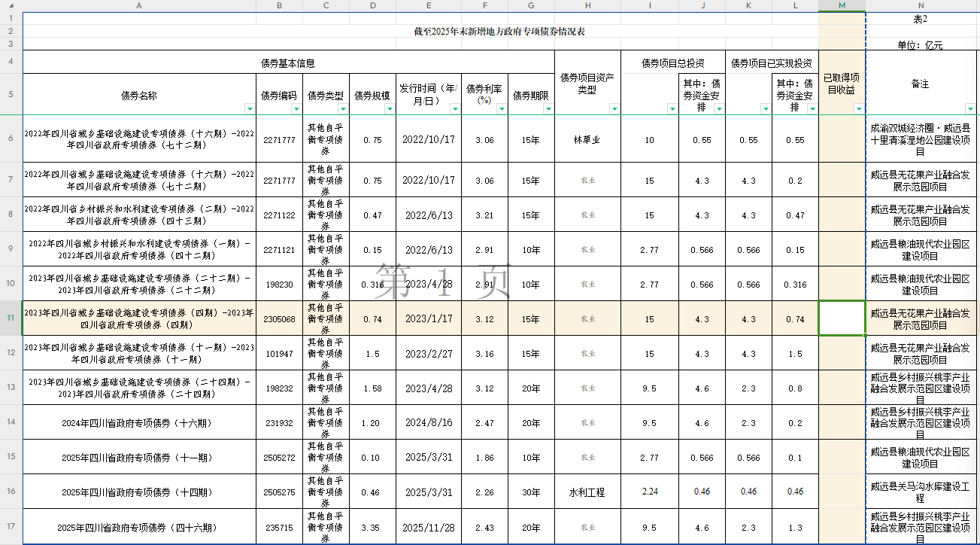Click interest rate cell 1.86
Viewport: 980px width, 545px height.
tap(484, 458)
